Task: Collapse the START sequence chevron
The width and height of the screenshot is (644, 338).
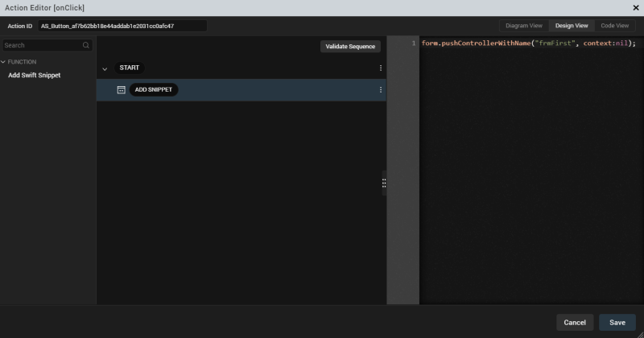Action: click(x=105, y=69)
